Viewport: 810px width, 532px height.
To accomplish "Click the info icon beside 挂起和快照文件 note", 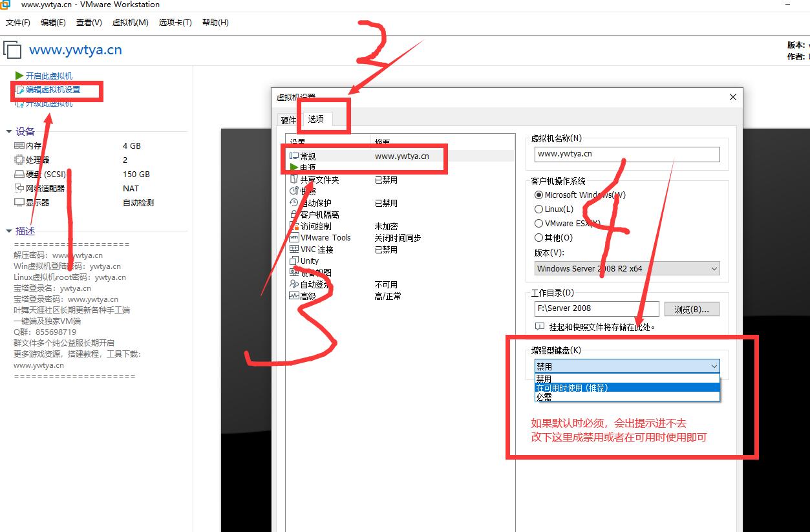I will [540, 327].
